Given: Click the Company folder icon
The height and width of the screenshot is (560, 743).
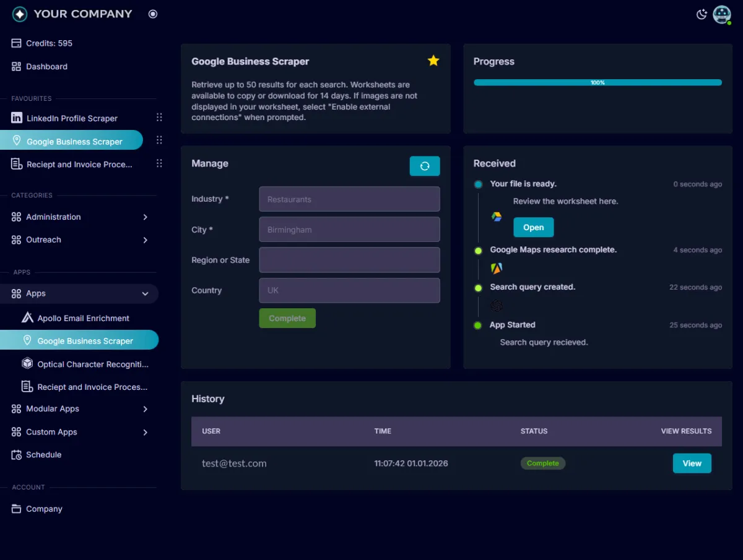Looking at the screenshot, I should [16, 509].
